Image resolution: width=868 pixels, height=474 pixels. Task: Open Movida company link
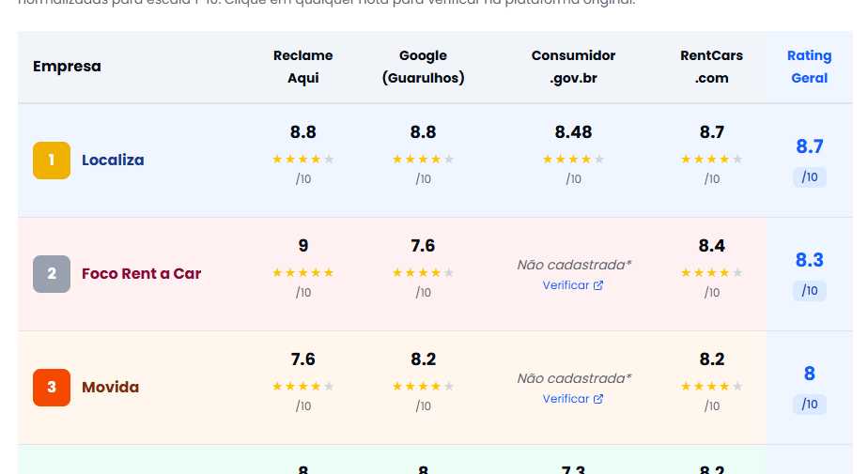click(x=110, y=388)
